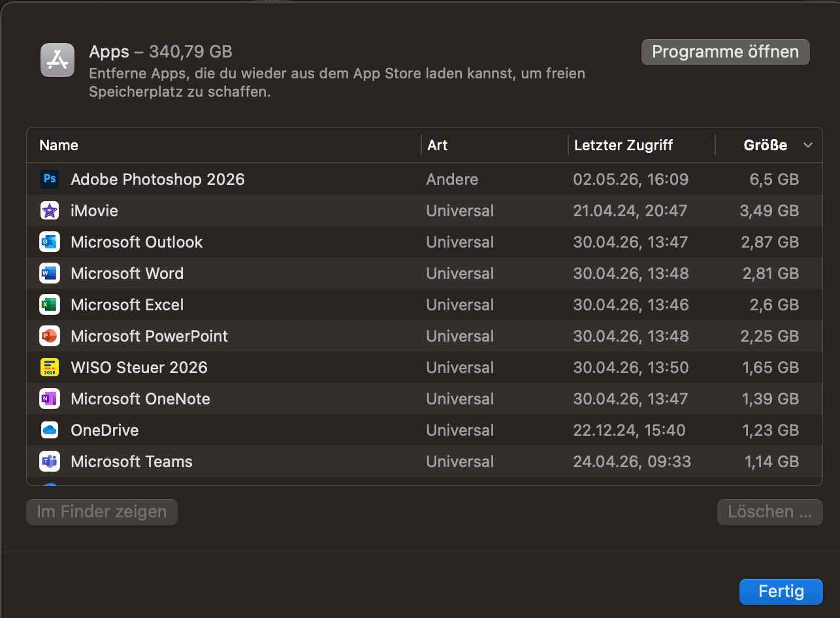Click the 1,14 GB size of Teams

coord(772,461)
